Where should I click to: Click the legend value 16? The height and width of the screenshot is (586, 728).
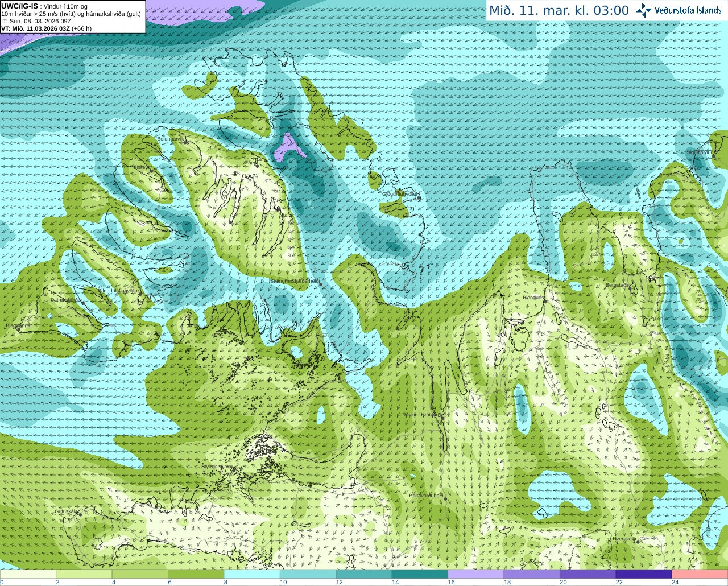pos(451,582)
